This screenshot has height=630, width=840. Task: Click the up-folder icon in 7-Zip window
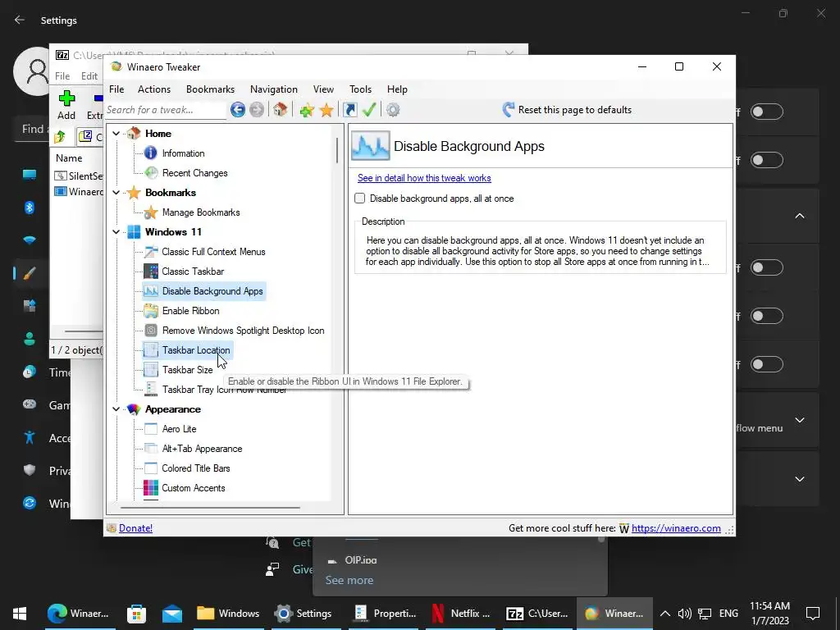[59, 137]
